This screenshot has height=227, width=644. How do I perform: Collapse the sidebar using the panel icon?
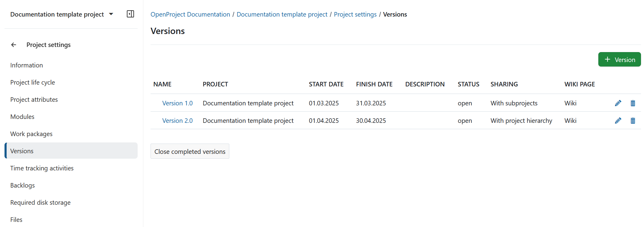tap(130, 14)
